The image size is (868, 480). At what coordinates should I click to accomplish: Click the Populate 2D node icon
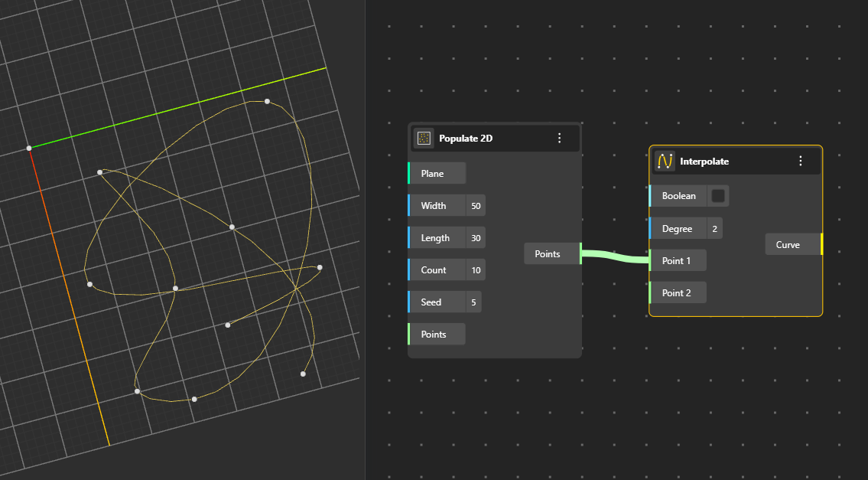click(424, 138)
